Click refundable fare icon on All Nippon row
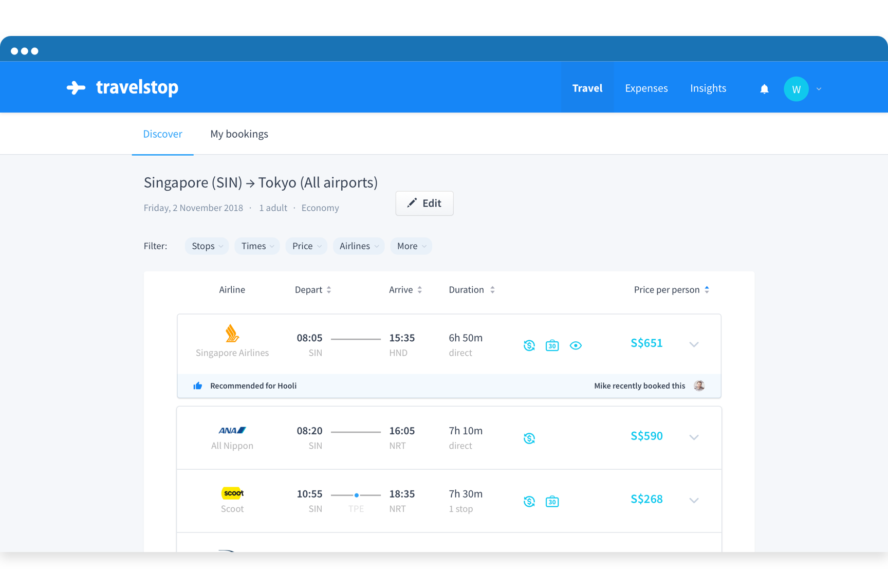Image resolution: width=888 pixels, height=588 pixels. [529, 438]
